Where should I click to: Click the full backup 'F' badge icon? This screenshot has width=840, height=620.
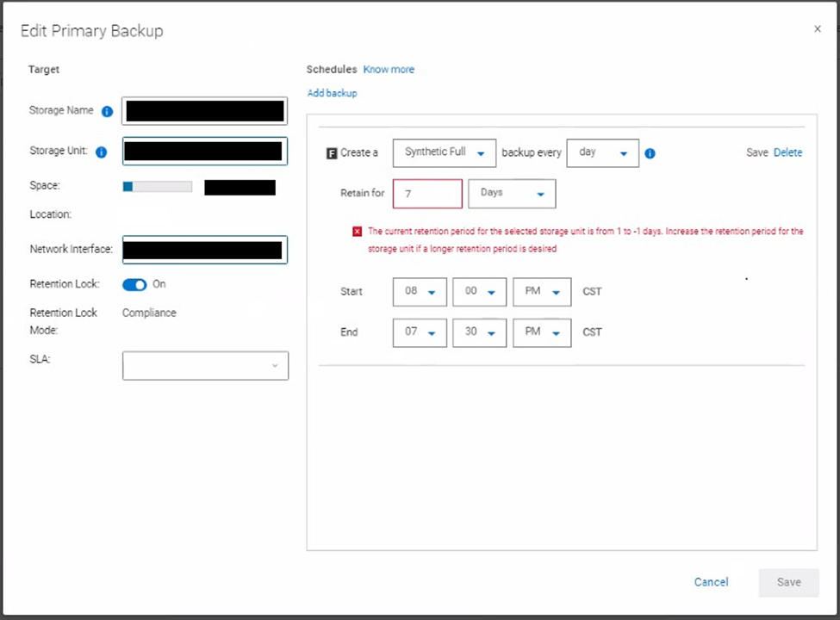tap(332, 152)
